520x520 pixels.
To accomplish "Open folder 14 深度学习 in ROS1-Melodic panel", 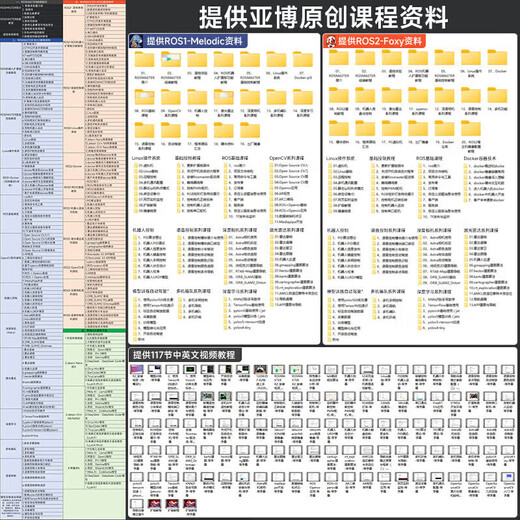I will (303, 97).
